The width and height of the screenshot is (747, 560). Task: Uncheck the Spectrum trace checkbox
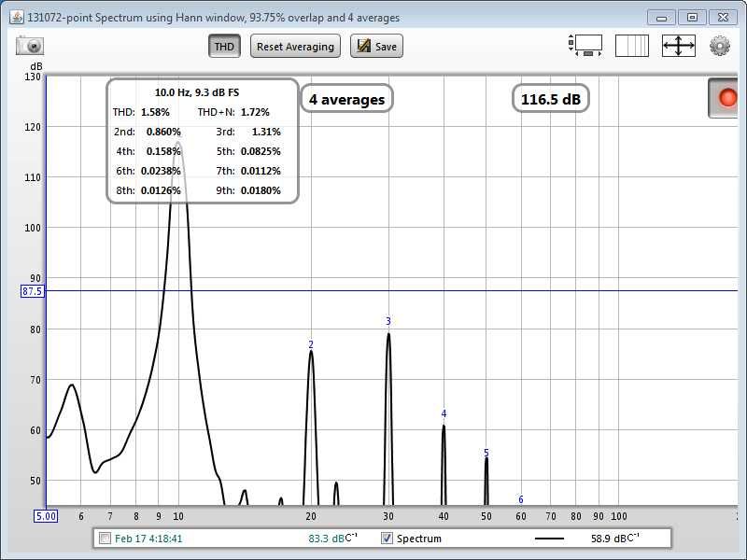[387, 539]
